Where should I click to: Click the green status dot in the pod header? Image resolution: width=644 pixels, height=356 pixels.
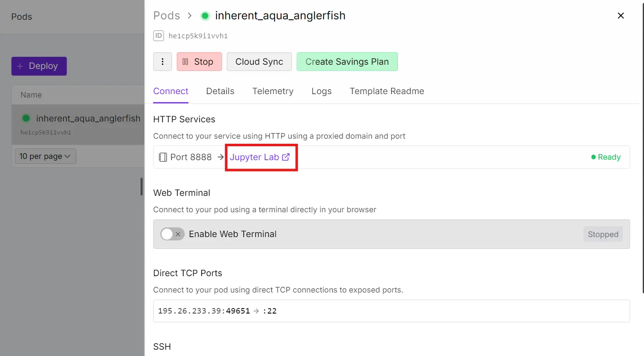coord(205,16)
